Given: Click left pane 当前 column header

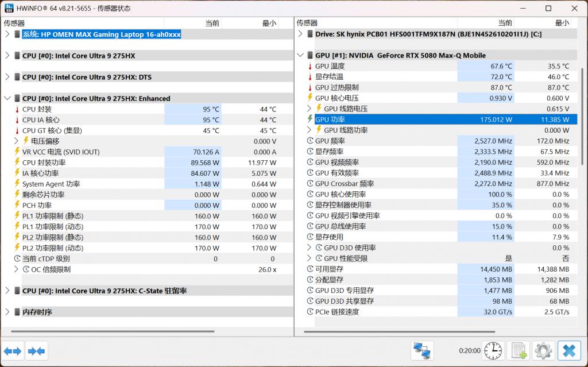Looking at the screenshot, I should (193, 24).
